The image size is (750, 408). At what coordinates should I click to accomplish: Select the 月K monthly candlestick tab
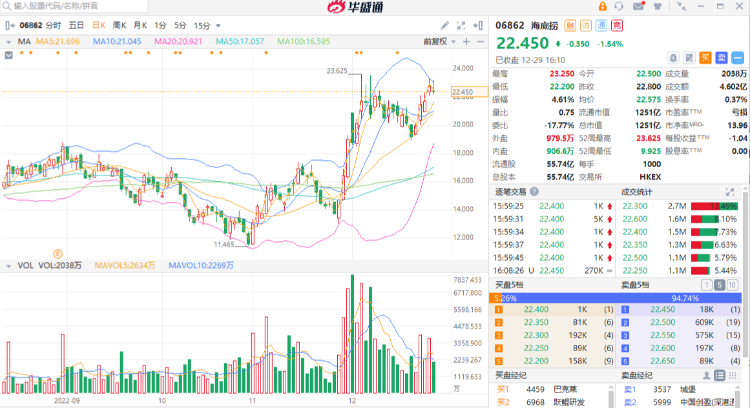tap(140, 25)
